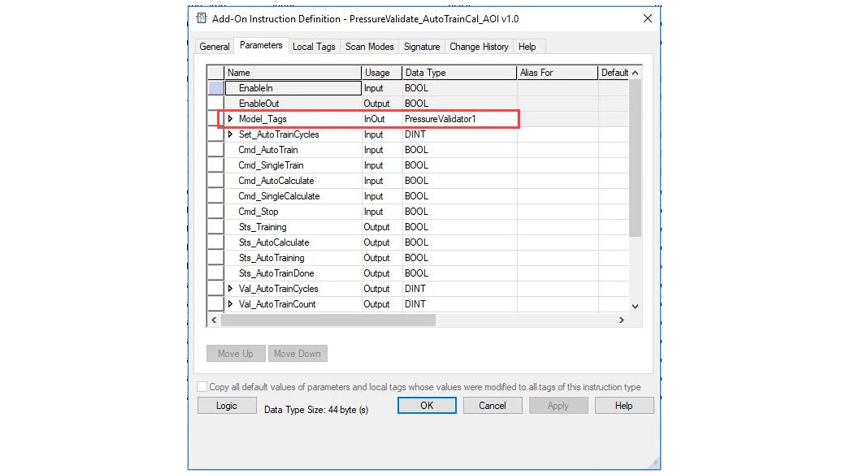Open the Help tab
Image resolution: width=868 pixels, height=476 pixels.
click(527, 47)
